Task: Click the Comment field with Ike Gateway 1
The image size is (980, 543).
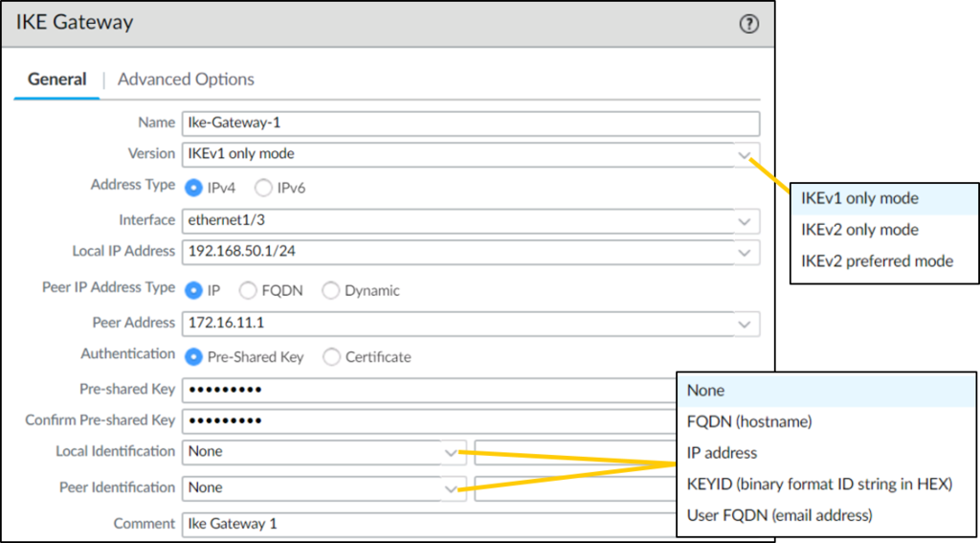Action: coord(430,524)
